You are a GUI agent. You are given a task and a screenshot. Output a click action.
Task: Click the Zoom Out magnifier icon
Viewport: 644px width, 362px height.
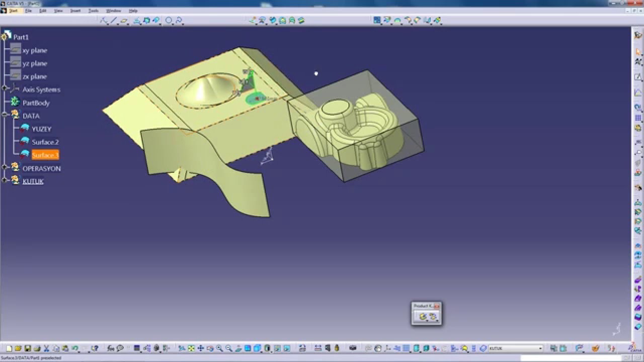point(229,348)
